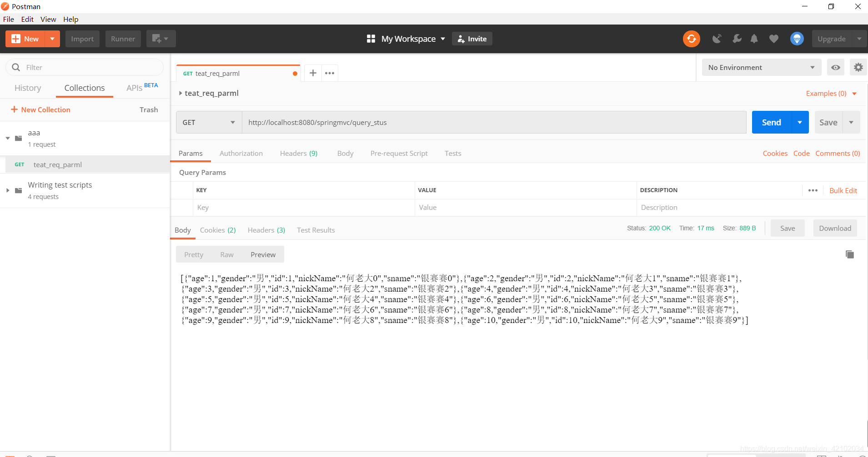The width and height of the screenshot is (868, 457).
Task: Click the request URL input field
Action: (x=494, y=122)
